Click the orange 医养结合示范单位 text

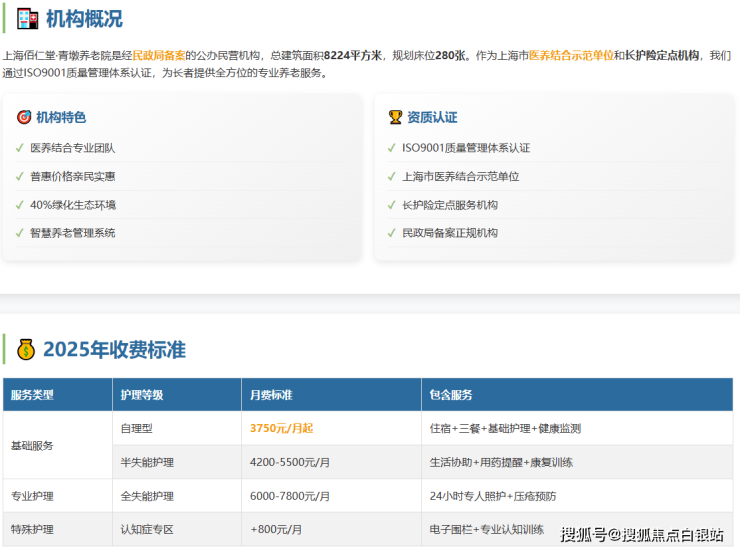(570, 55)
